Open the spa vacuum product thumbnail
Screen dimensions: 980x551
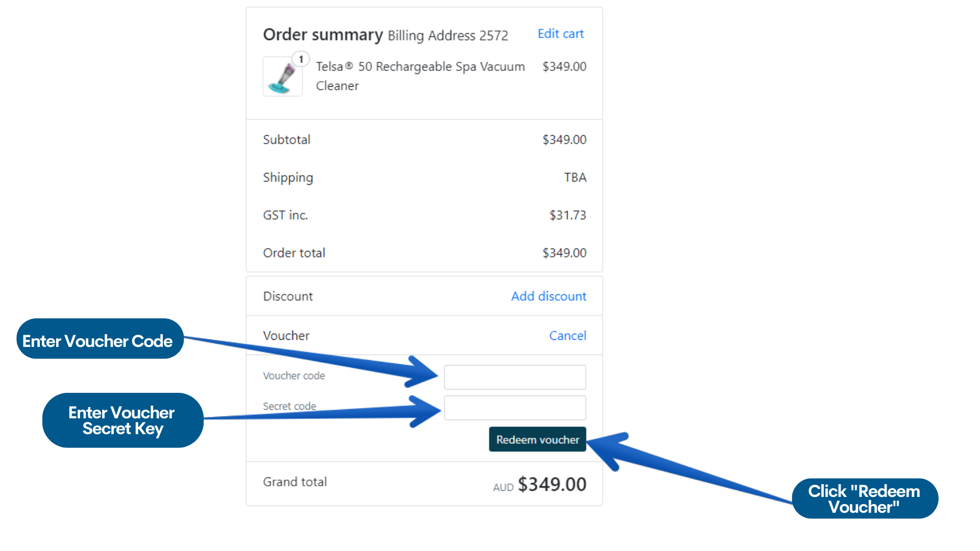click(282, 77)
